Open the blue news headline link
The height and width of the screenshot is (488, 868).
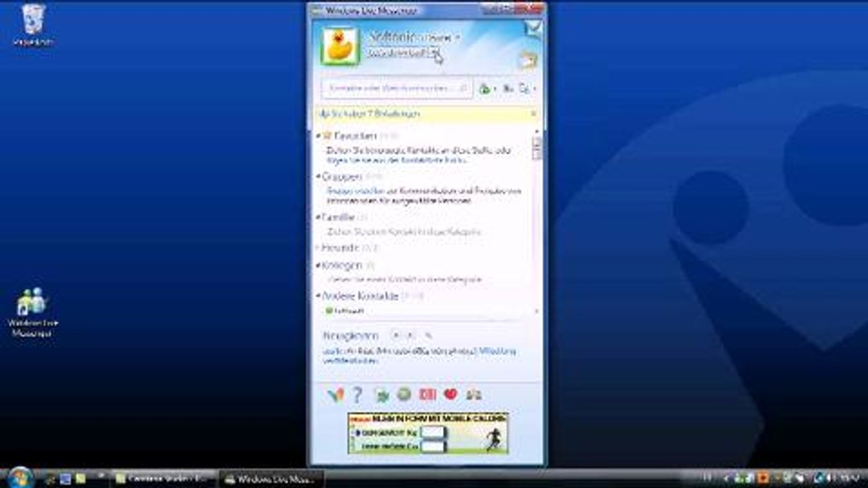[x=419, y=356]
